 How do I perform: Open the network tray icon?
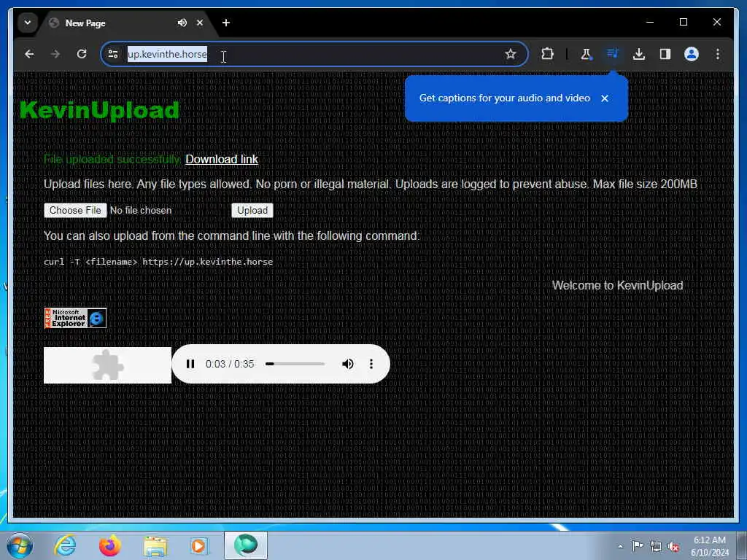point(656,547)
